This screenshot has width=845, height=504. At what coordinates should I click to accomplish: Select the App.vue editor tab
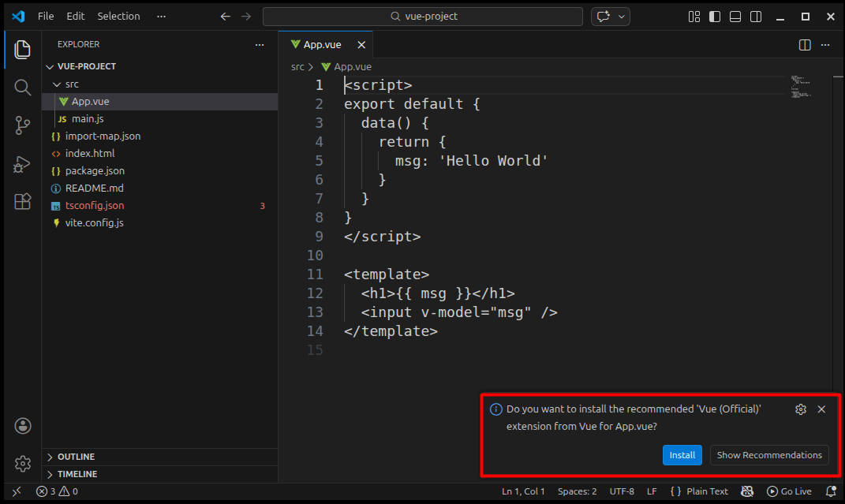(326, 45)
